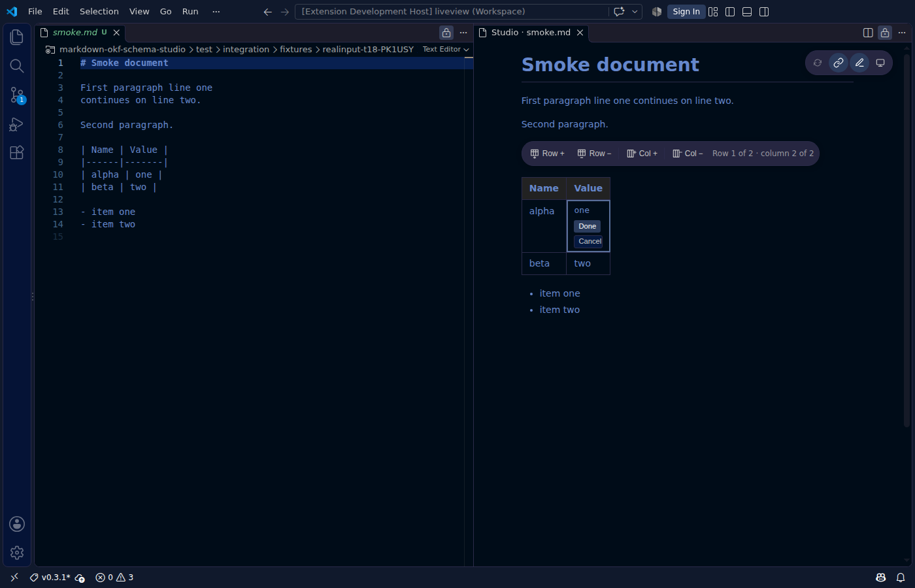Go back using the navigation arrow
915x588 pixels.
pyautogui.click(x=267, y=12)
